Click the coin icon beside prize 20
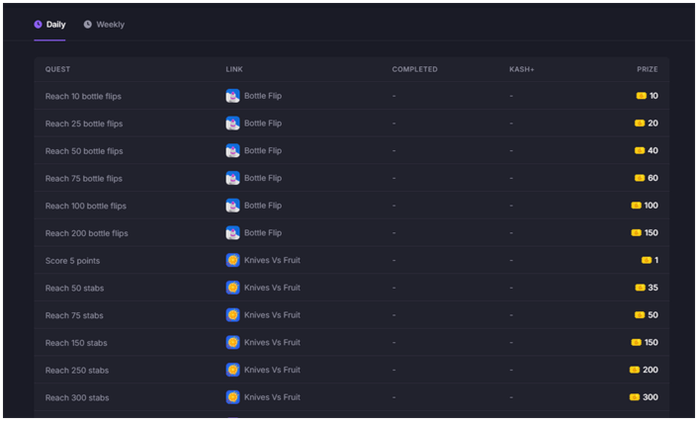 [x=640, y=123]
